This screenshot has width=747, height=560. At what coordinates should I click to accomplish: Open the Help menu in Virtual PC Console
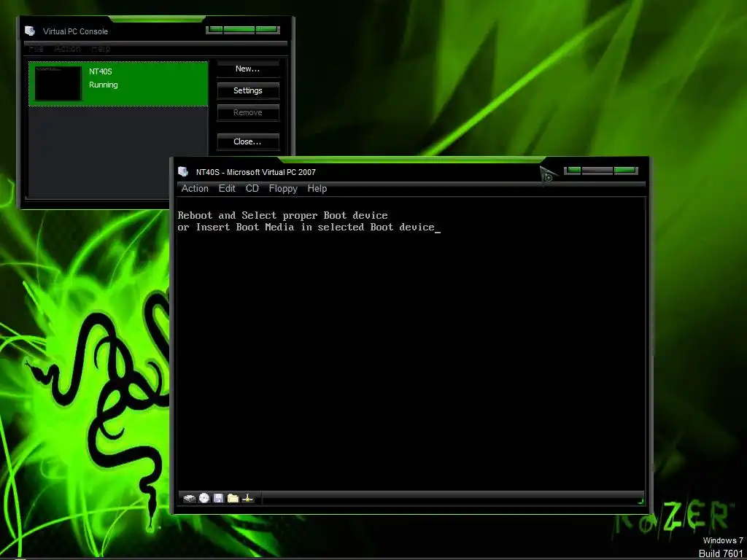(x=101, y=49)
